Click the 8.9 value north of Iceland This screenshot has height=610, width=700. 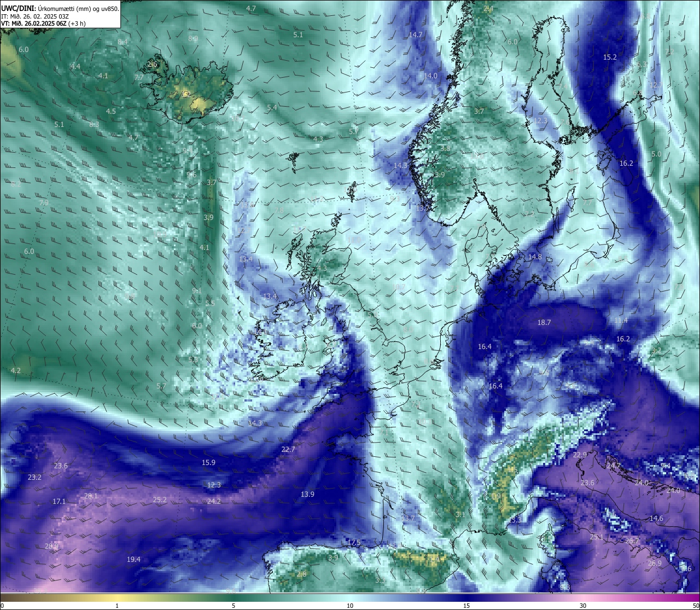tap(193, 39)
